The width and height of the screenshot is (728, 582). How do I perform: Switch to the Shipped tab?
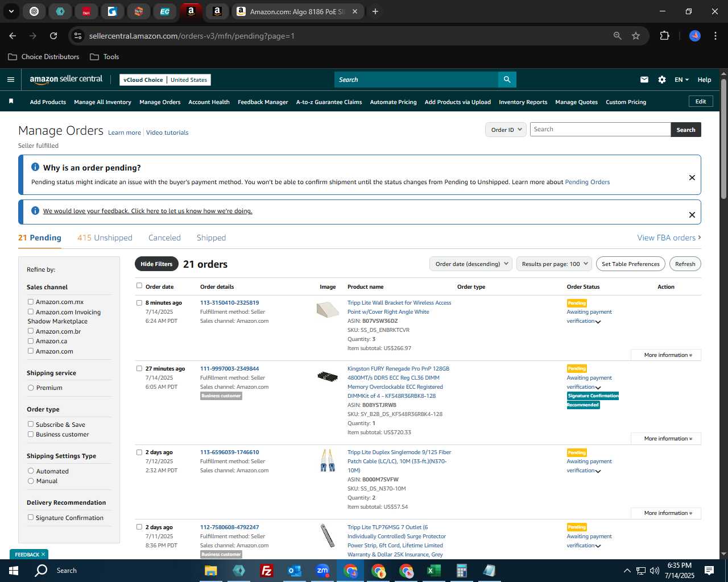tap(211, 238)
